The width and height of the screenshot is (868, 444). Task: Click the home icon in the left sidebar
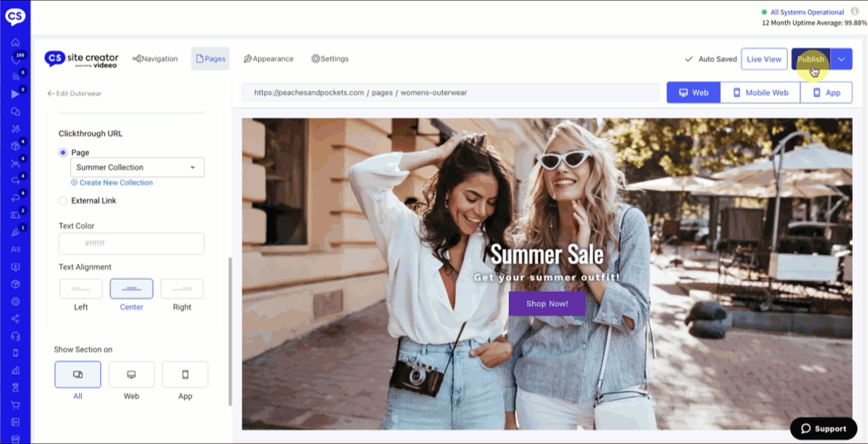coord(15,43)
